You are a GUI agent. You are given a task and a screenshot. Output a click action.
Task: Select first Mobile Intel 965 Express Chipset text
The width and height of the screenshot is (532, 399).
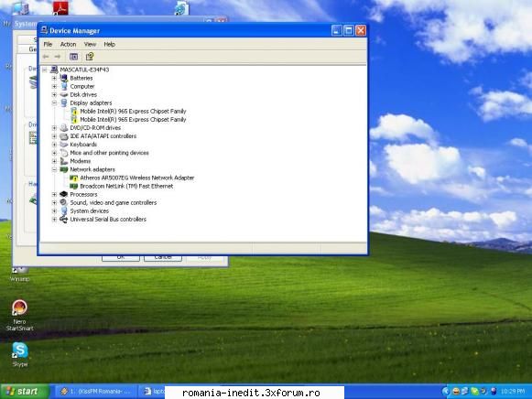click(133, 112)
